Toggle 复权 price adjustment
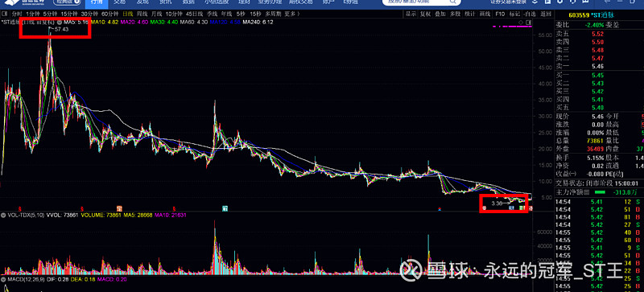Image resolution: width=644 pixels, height=292 pixels. (x=426, y=14)
